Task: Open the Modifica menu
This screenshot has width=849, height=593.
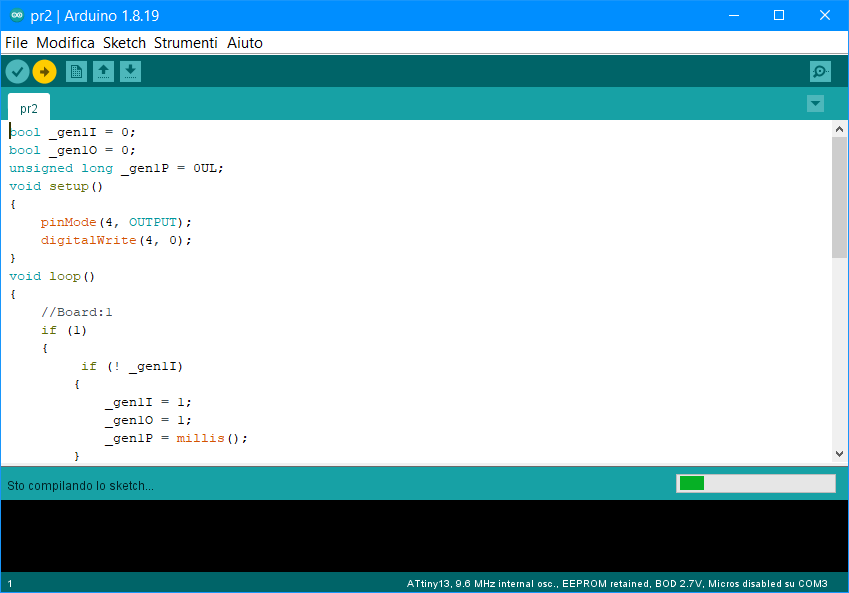Action: [65, 43]
